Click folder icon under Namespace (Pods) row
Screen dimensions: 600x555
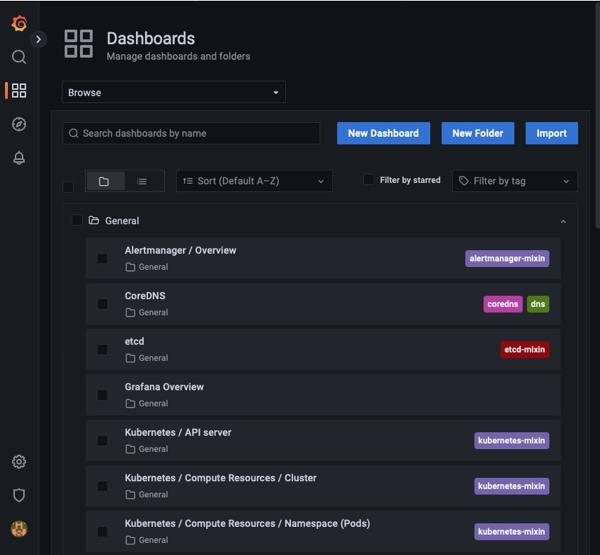(130, 540)
